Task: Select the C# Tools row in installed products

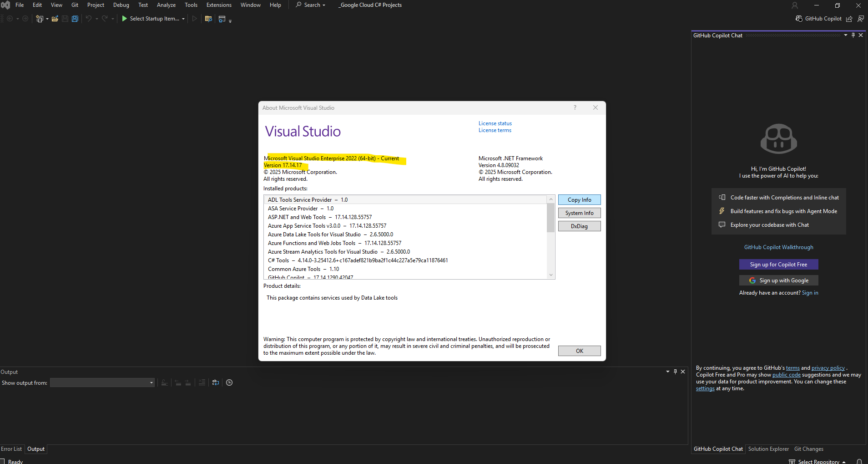Action: [x=405, y=260]
